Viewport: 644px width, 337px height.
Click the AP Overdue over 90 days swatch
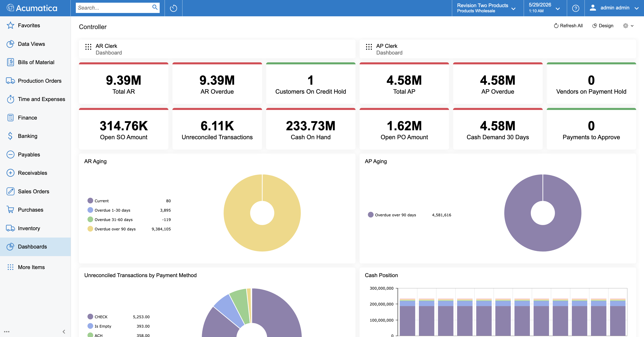click(x=371, y=215)
